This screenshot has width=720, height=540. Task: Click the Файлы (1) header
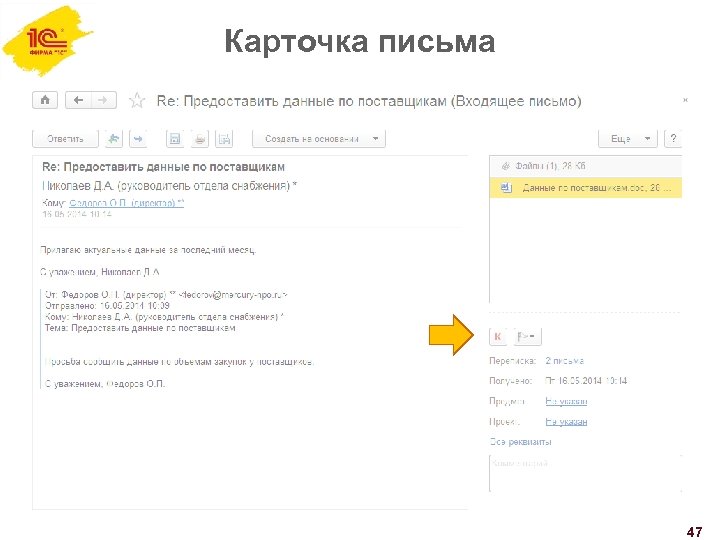point(585,166)
